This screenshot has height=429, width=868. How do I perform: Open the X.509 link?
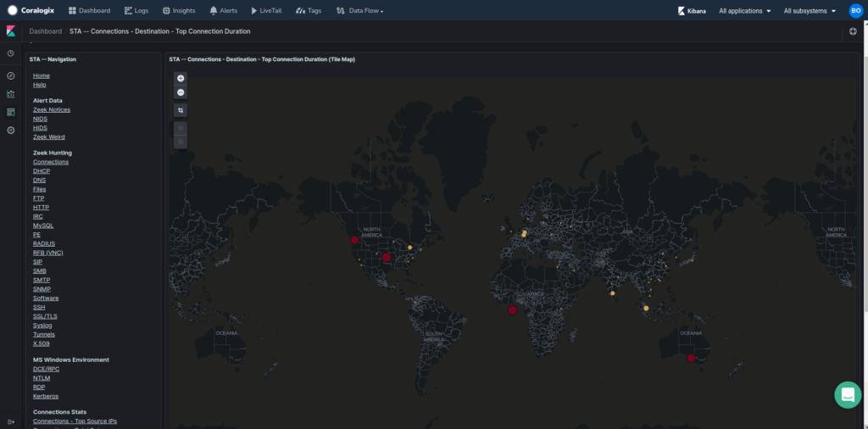pyautogui.click(x=41, y=343)
